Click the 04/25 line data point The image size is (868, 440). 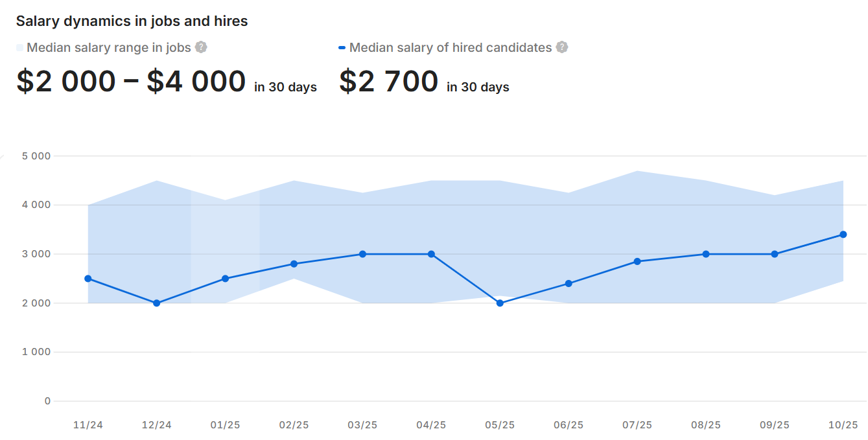click(x=431, y=254)
